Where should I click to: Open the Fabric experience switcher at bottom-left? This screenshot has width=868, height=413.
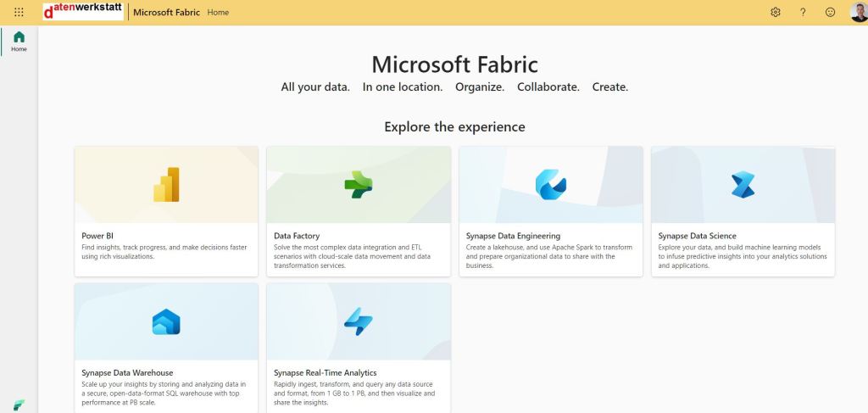click(19, 405)
